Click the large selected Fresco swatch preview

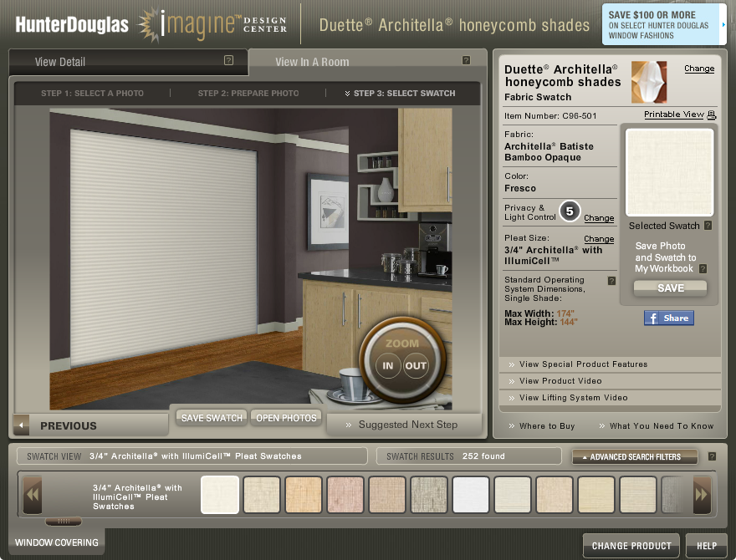coord(669,172)
